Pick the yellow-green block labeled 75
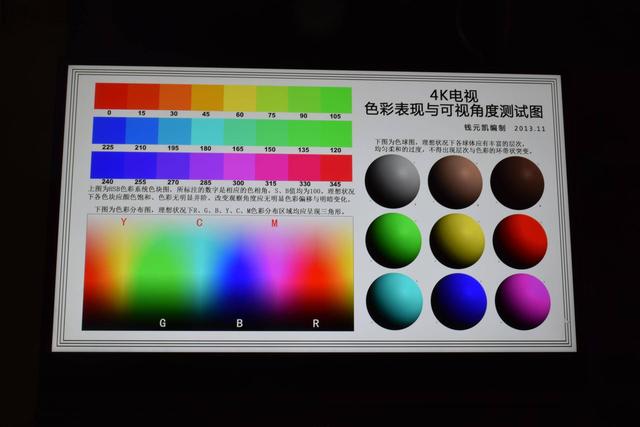This screenshot has height=427, width=640. (x=272, y=99)
